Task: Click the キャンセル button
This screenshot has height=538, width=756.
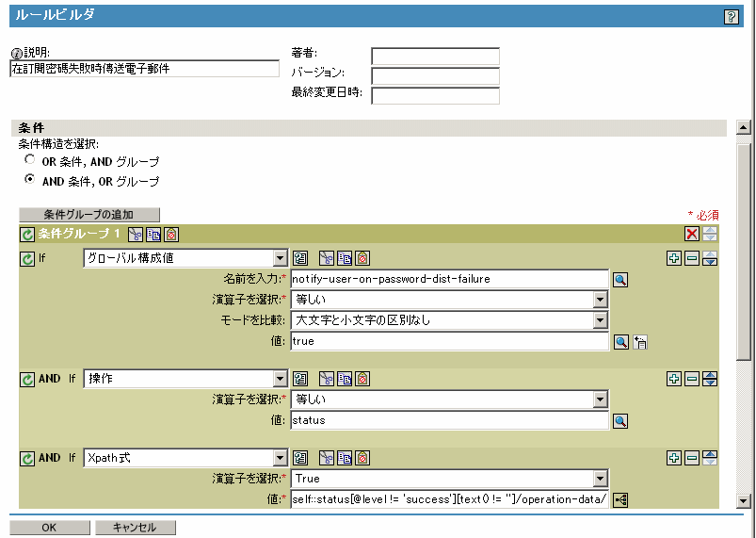Action: 136,528
